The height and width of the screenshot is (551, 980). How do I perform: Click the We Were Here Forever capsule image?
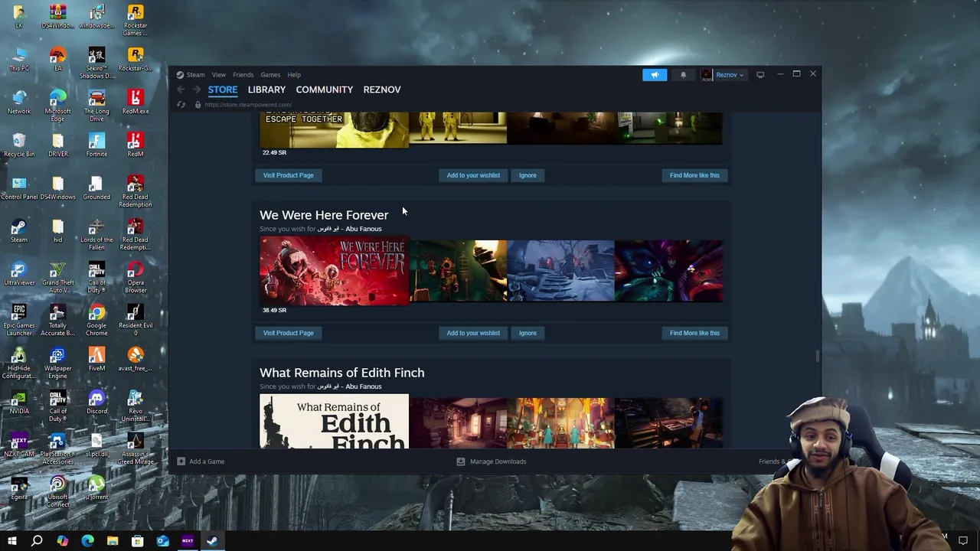tap(334, 272)
